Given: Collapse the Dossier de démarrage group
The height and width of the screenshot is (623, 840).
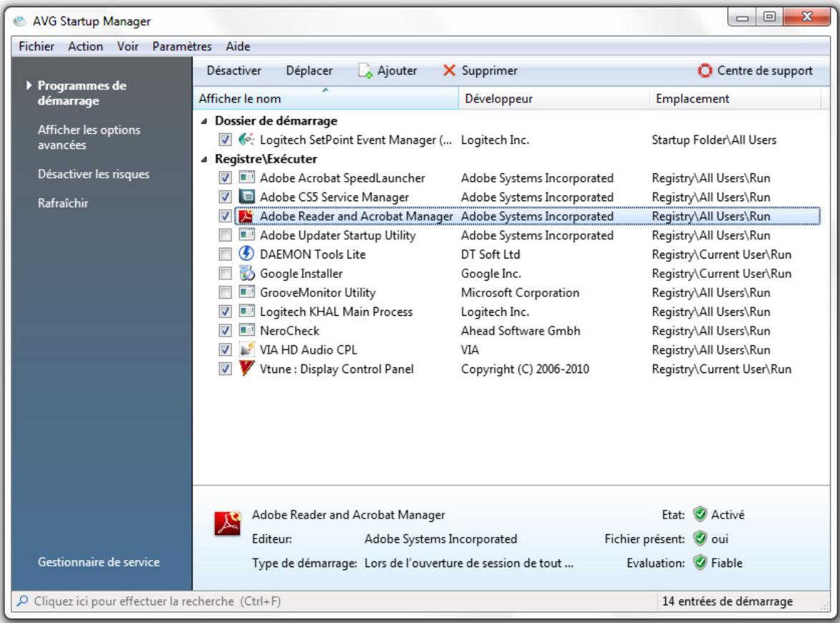Looking at the screenshot, I should coord(204,121).
